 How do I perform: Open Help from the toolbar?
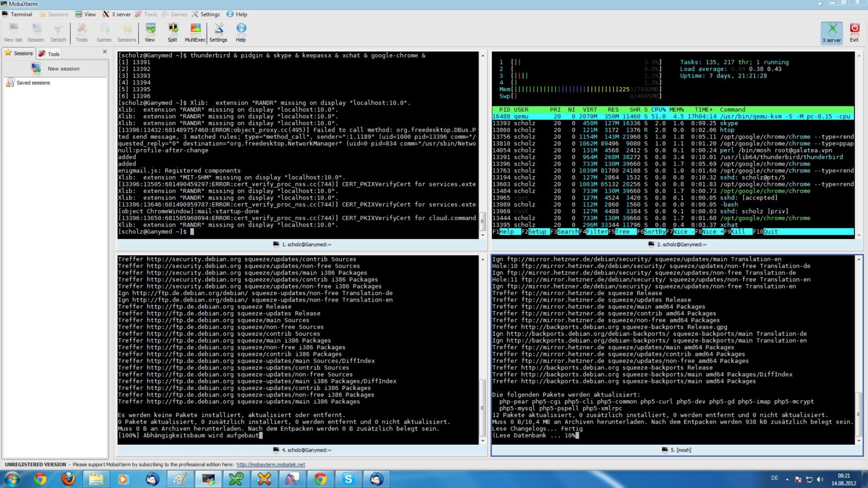[241, 33]
